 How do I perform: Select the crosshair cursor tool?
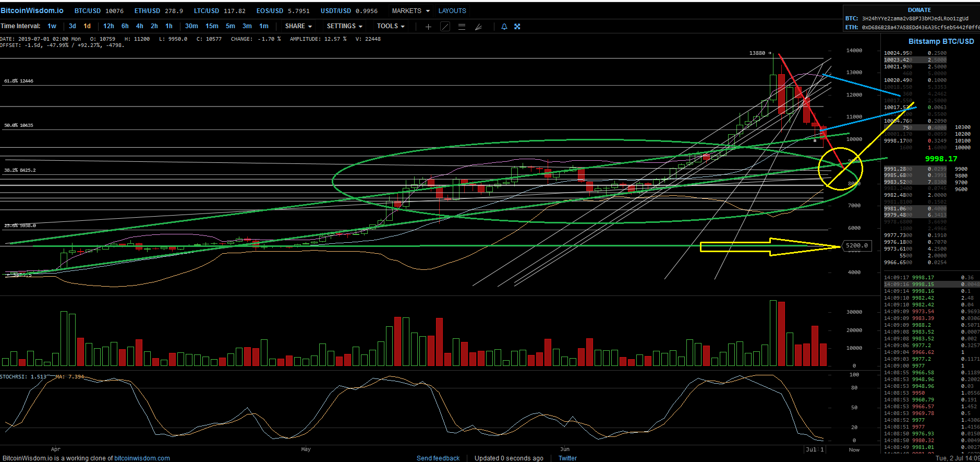tap(428, 27)
